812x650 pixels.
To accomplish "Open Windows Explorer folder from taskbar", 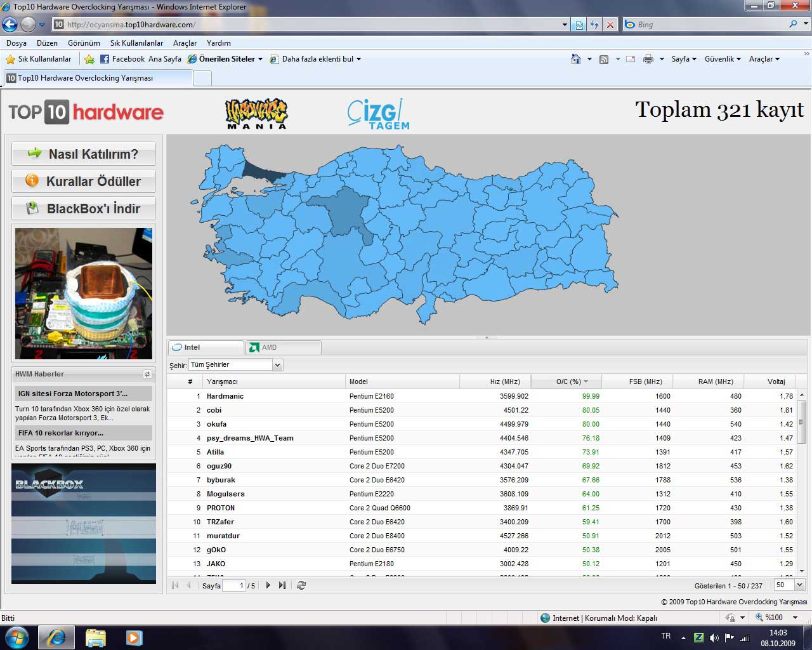I will (96, 637).
